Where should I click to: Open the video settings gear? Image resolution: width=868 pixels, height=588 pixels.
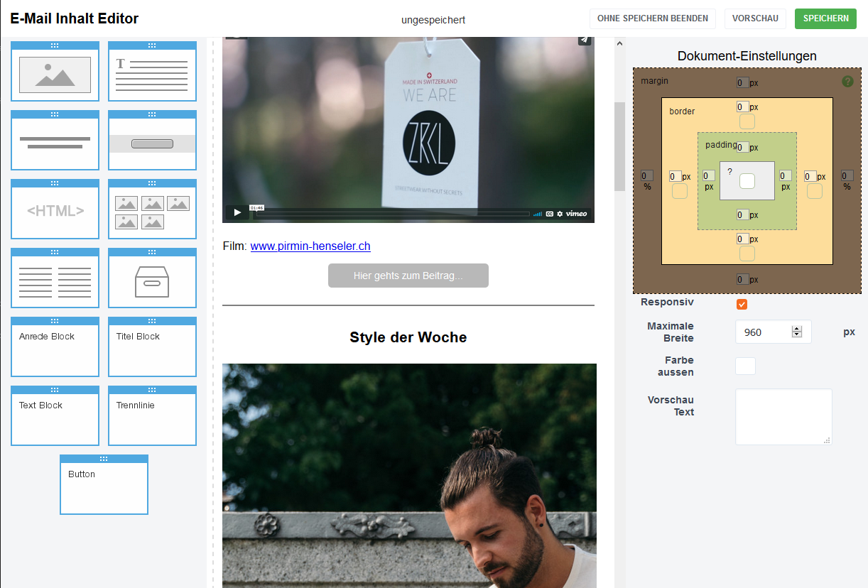point(560,214)
